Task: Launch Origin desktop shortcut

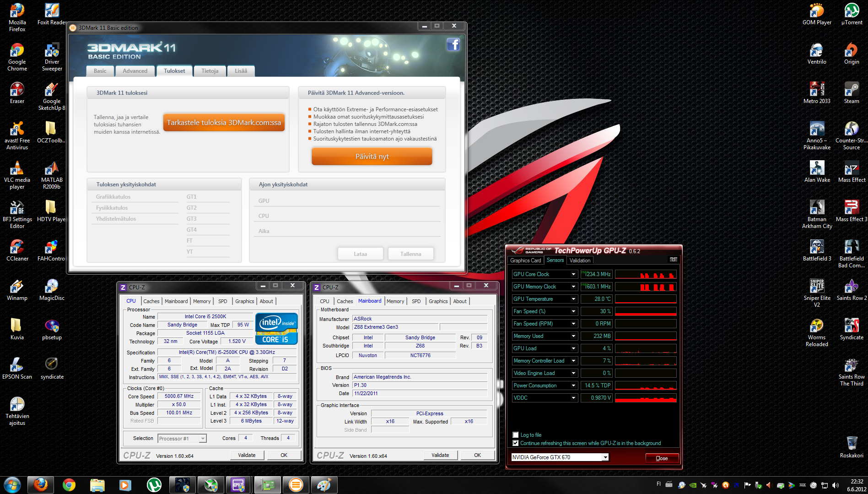Action: 852,54
